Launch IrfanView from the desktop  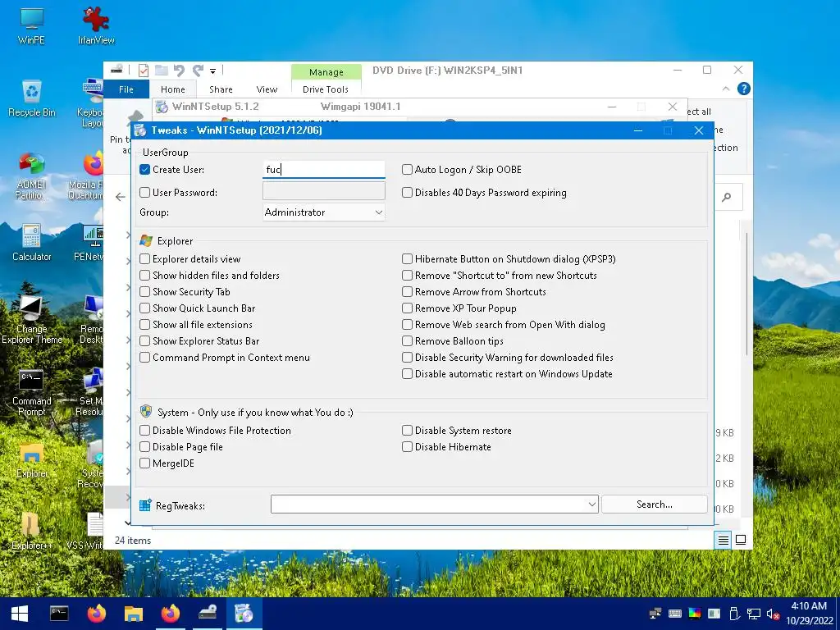point(96,25)
